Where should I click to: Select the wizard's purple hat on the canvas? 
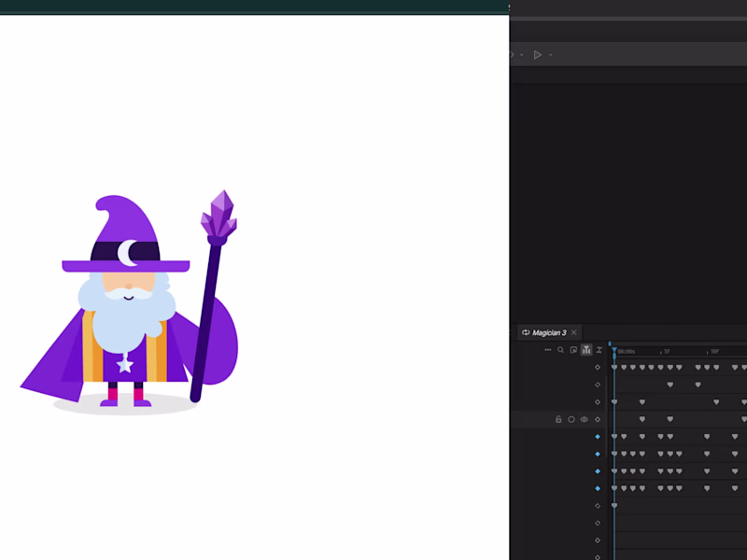(126, 233)
